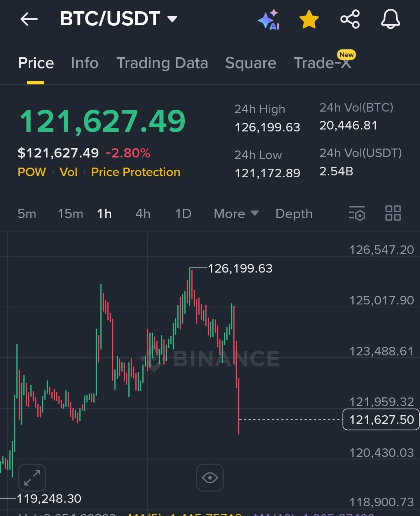Toggle chart eye visibility button
420x516 pixels.
pyautogui.click(x=210, y=478)
